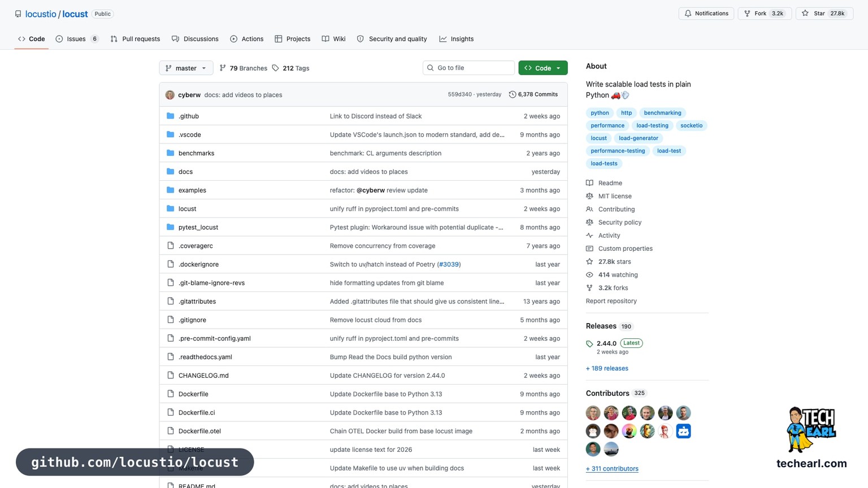Image resolution: width=868 pixels, height=488 pixels.
Task: Open Custom properties link
Action: [626, 249]
